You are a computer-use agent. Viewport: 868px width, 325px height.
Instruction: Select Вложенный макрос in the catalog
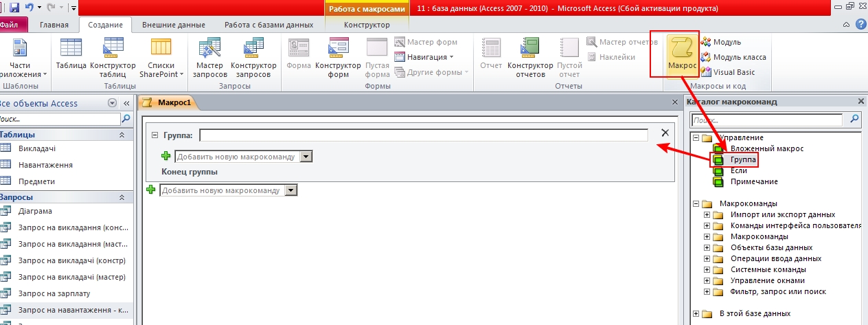coord(766,148)
